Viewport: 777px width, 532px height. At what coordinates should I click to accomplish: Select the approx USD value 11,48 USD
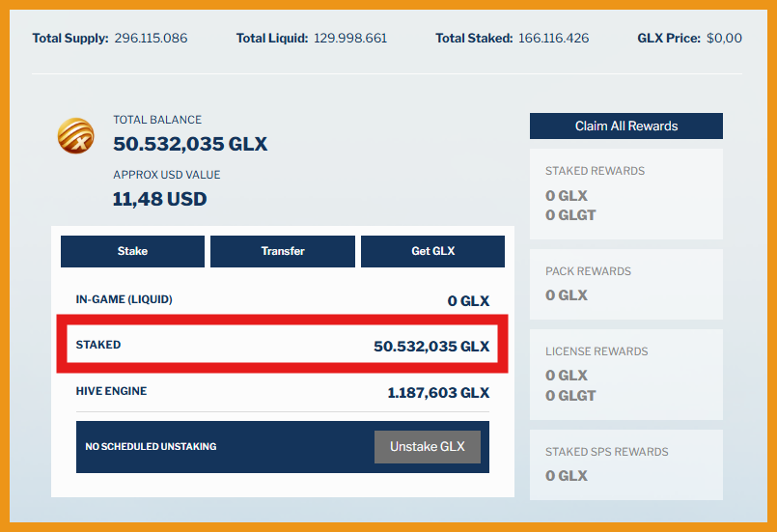point(160,200)
